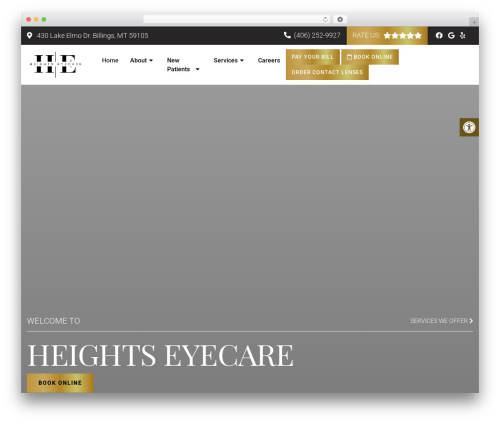This screenshot has height=423, width=500.
Task: Click the browser address bar
Action: (237, 20)
